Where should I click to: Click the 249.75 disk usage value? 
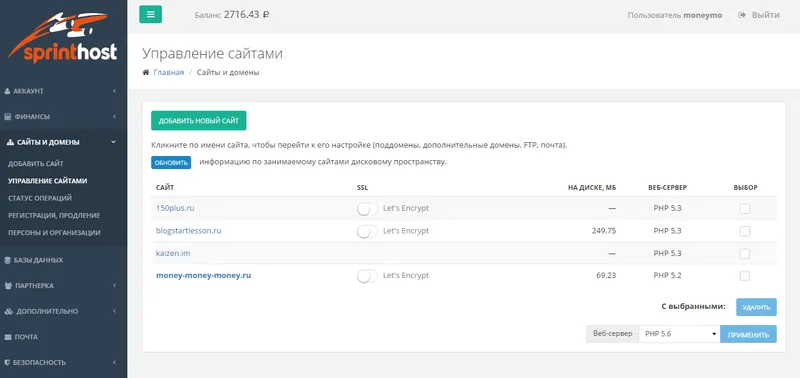pos(604,231)
